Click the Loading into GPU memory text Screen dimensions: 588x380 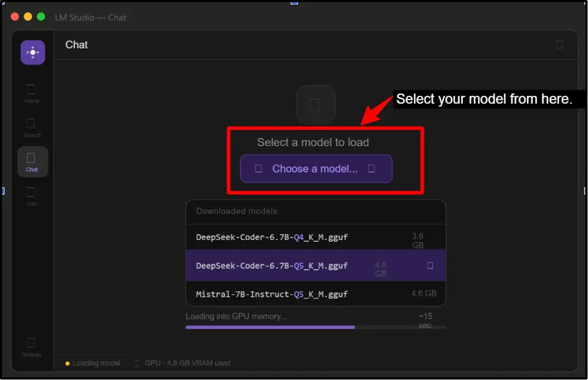tap(236, 316)
